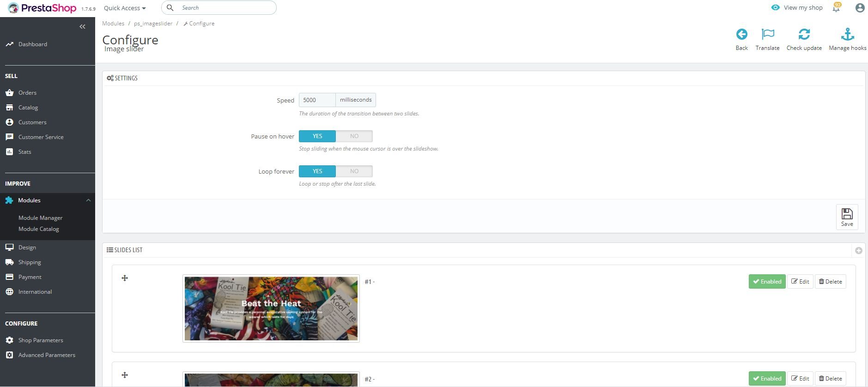The height and width of the screenshot is (387, 868).
Task: Click the Manage hooks anchor icon
Action: 848,34
